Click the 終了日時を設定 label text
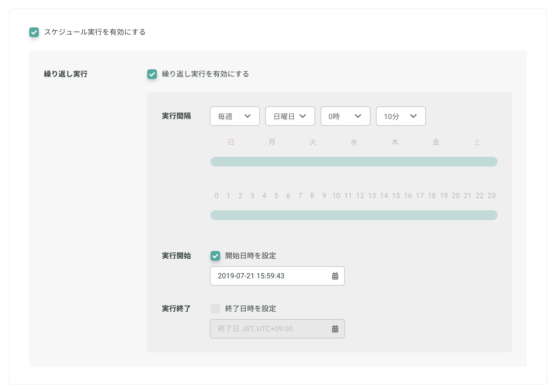The width and height of the screenshot is (556, 392). point(251,309)
